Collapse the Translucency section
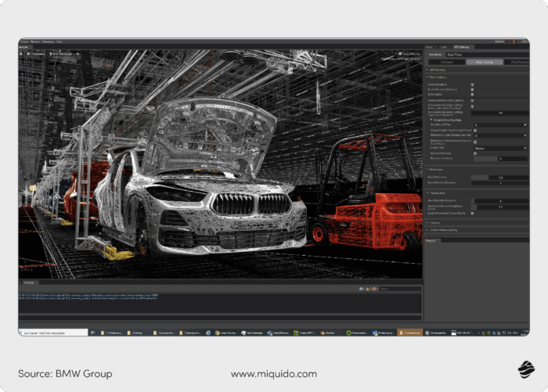548x392 pixels. point(436,192)
